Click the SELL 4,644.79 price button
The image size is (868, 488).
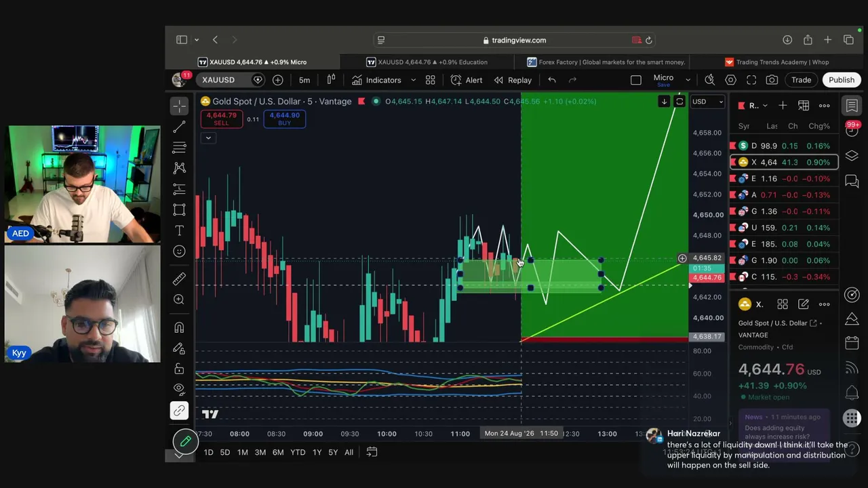click(x=221, y=119)
